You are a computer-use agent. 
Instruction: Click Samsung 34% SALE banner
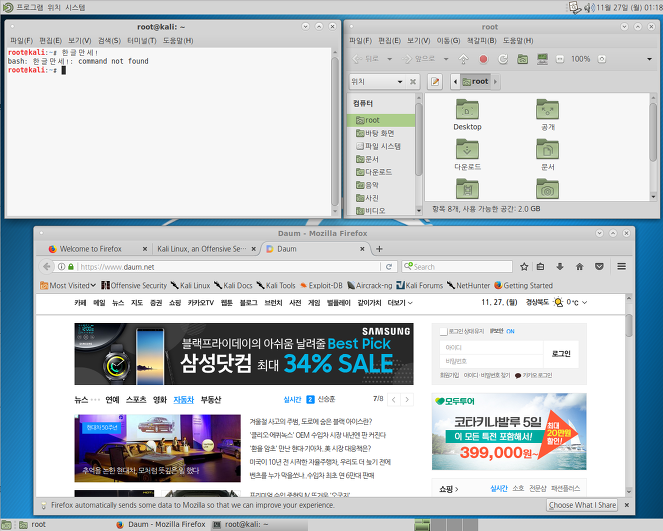pyautogui.click(x=244, y=354)
